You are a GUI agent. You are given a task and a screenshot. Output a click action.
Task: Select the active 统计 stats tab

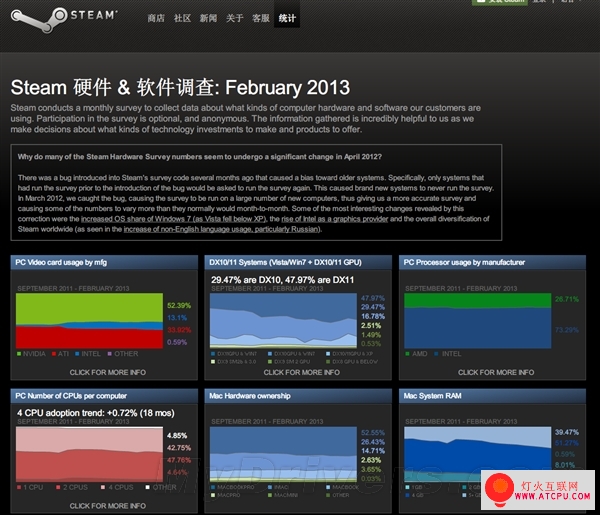287,18
